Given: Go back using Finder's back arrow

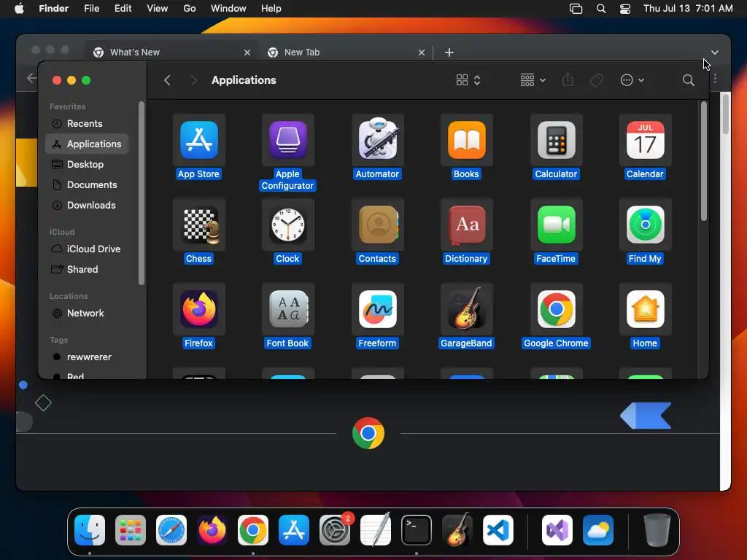Looking at the screenshot, I should [167, 80].
